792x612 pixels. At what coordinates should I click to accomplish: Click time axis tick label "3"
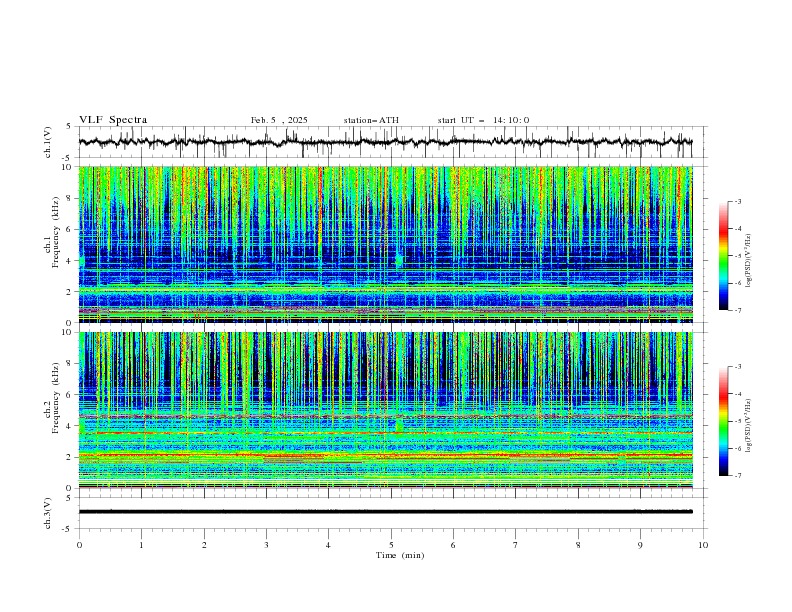pyautogui.click(x=266, y=545)
